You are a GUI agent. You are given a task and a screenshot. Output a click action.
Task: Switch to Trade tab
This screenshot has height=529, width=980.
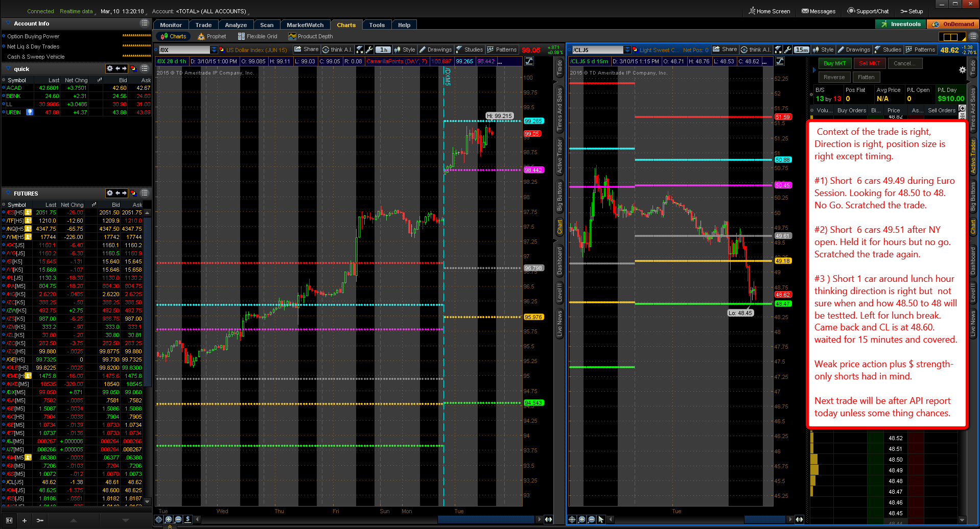[x=203, y=25]
